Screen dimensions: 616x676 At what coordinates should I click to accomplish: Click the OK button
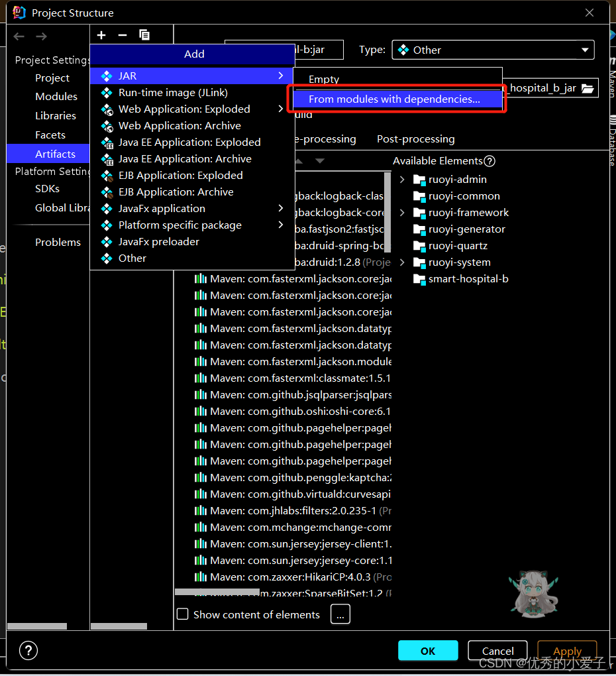[x=428, y=651]
